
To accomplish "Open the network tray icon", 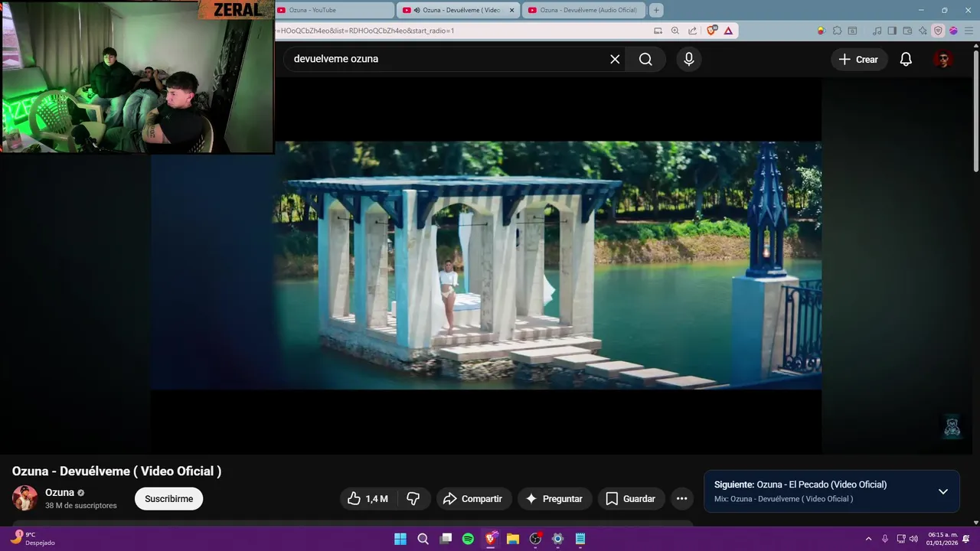I will [x=901, y=539].
